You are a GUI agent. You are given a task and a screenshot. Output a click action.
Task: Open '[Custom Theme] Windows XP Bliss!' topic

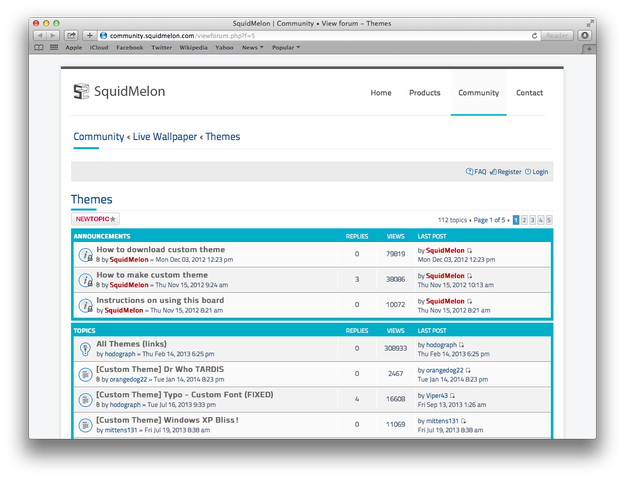[x=167, y=420]
